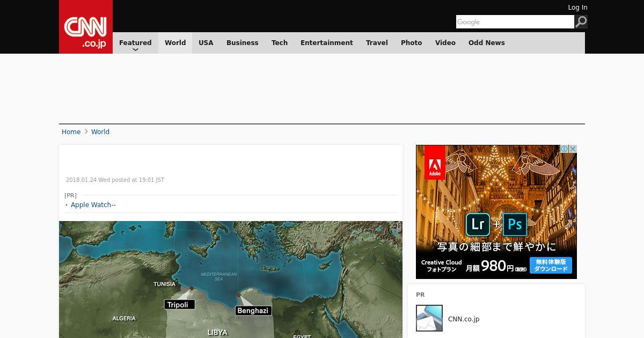Click the magnifier search icon
Screen dimensions: 644x338
(581, 21)
